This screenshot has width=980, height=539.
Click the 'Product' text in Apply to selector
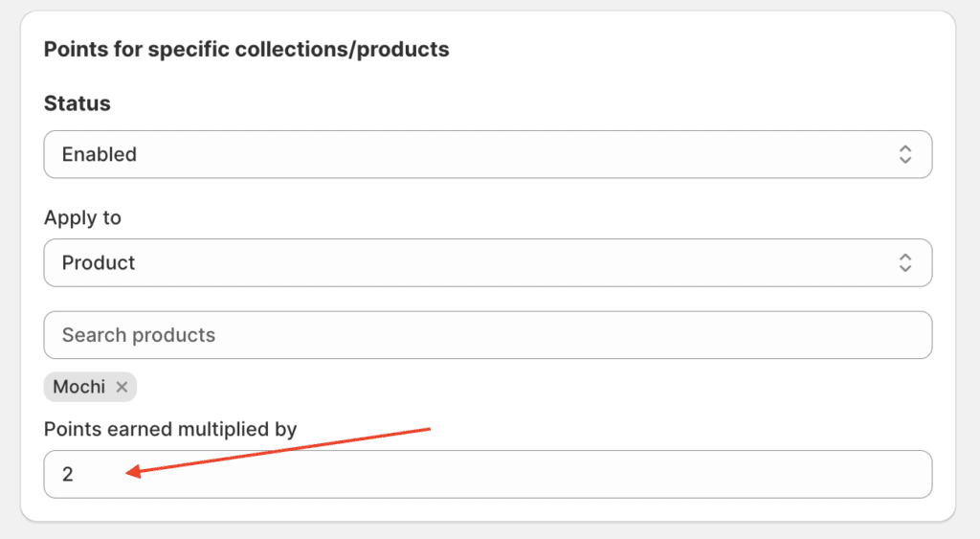pos(99,263)
